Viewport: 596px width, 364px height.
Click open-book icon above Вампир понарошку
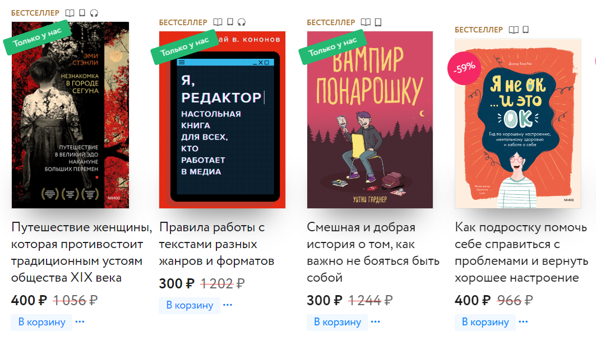[x=366, y=22]
